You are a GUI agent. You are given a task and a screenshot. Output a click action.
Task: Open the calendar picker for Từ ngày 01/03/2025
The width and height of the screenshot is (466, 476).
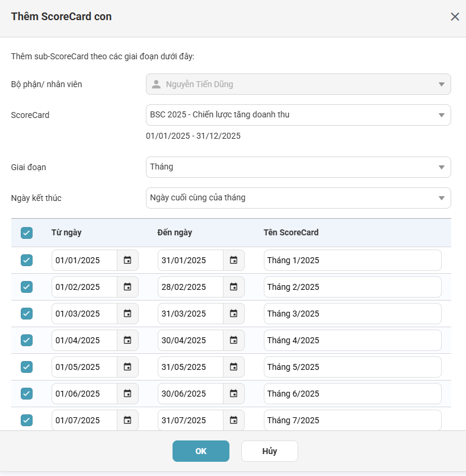coord(128,313)
